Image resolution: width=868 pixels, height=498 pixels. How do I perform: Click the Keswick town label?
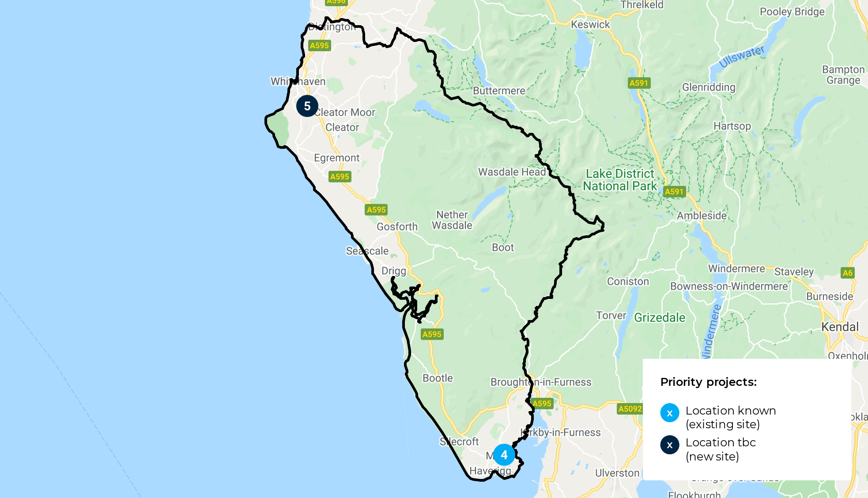click(x=590, y=24)
